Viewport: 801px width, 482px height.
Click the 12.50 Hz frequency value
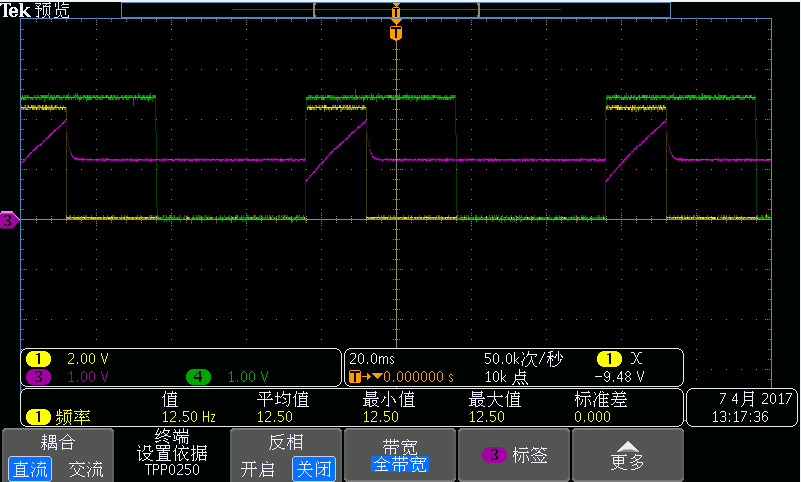coord(189,417)
